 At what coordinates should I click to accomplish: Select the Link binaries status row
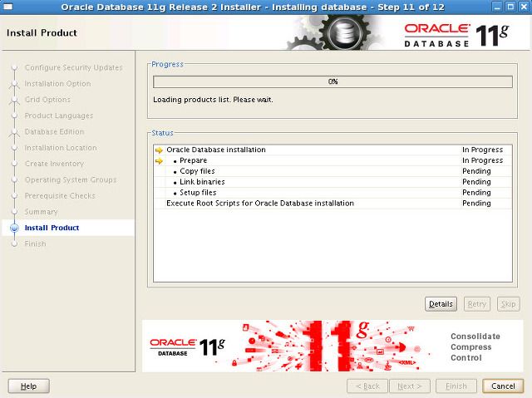(332, 182)
